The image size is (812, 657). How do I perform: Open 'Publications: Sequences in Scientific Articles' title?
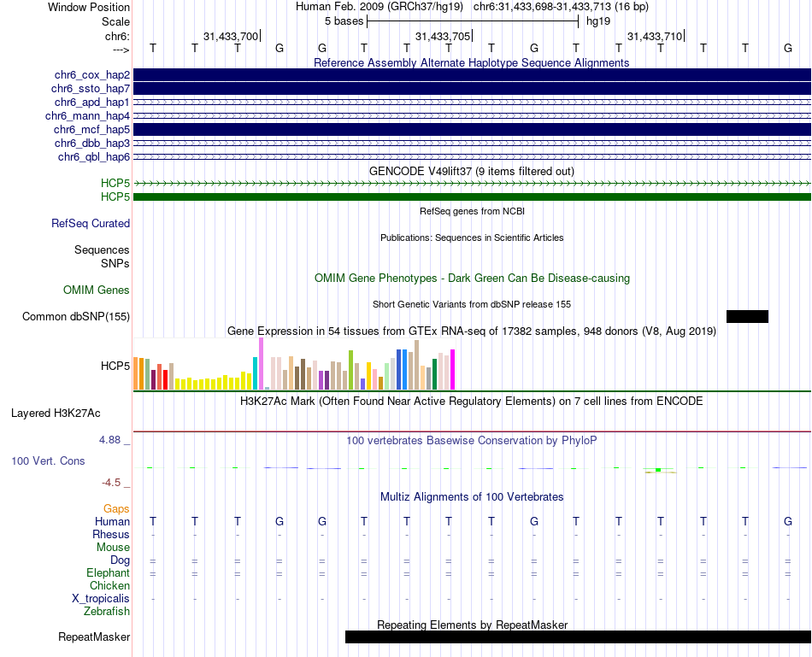(472, 238)
